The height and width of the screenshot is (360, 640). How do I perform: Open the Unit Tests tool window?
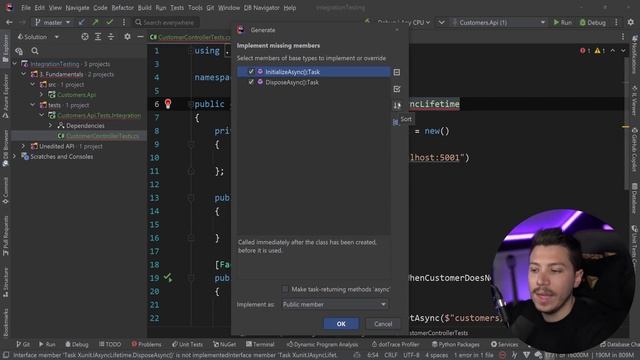[187, 344]
